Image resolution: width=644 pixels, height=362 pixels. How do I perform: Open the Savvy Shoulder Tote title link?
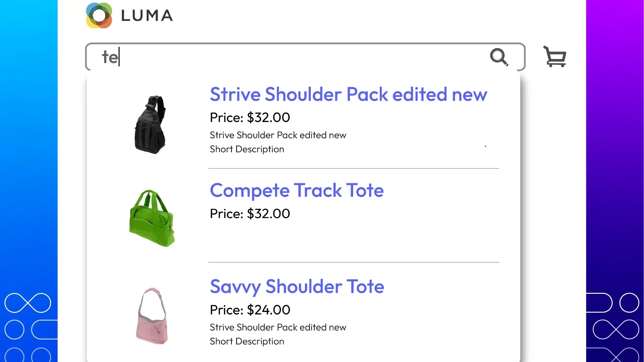pyautogui.click(x=297, y=286)
